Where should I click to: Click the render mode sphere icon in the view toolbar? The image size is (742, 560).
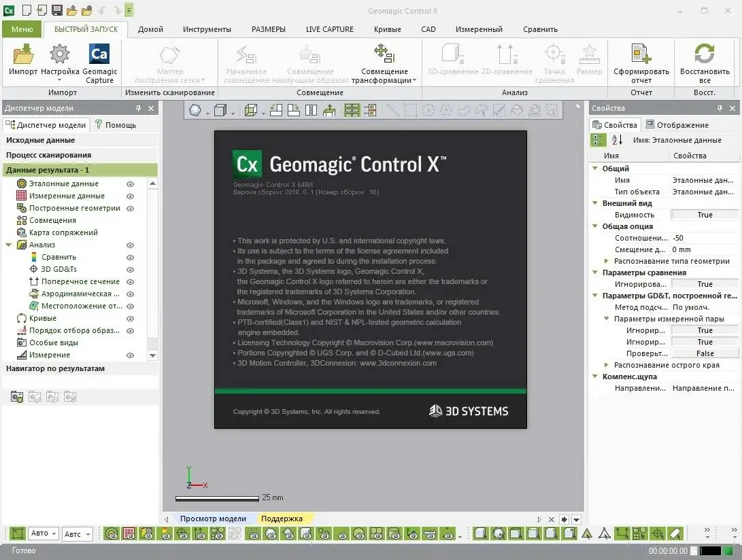point(195,111)
